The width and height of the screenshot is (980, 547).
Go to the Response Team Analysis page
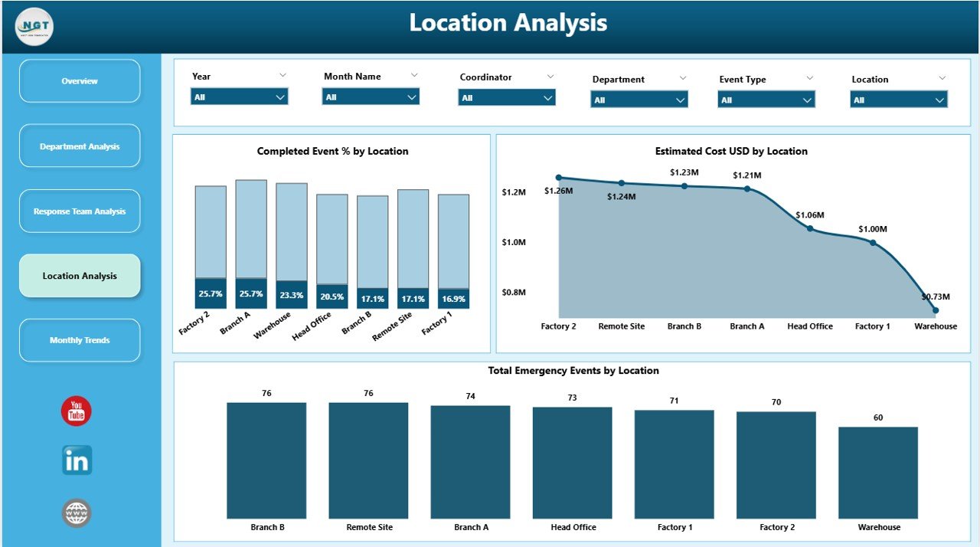point(80,211)
